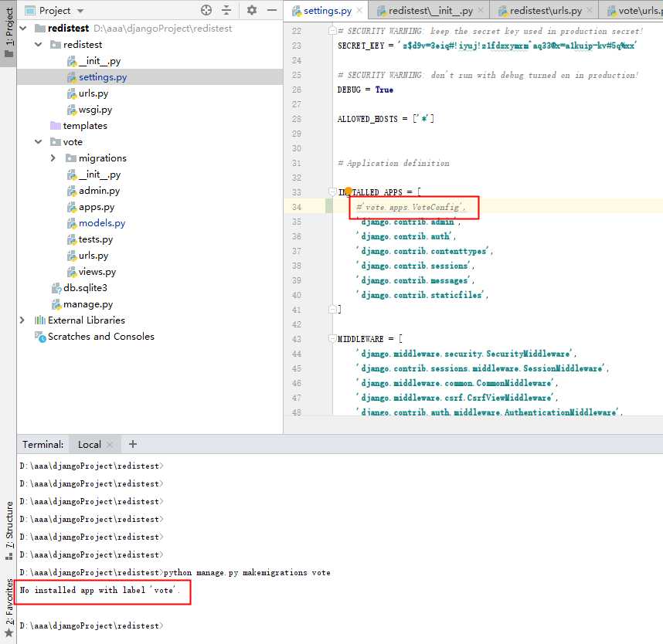Viewport: 663px width, 644px height.
Task: Collapse the inner redistest folder
Action: [x=39, y=44]
